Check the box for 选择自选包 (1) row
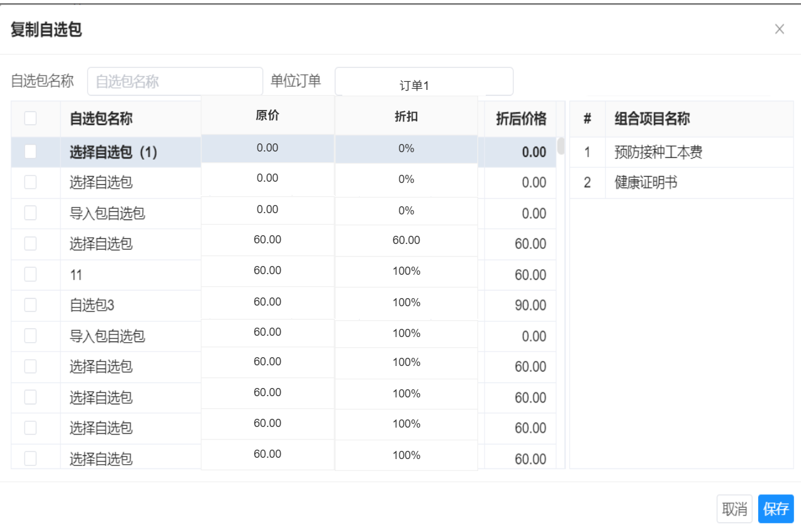 pyautogui.click(x=30, y=152)
